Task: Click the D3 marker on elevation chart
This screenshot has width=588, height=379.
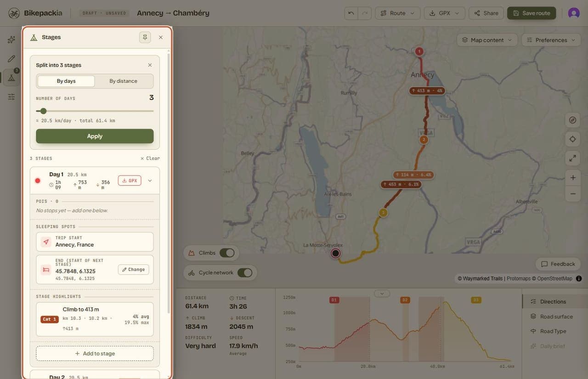Action: (x=476, y=300)
